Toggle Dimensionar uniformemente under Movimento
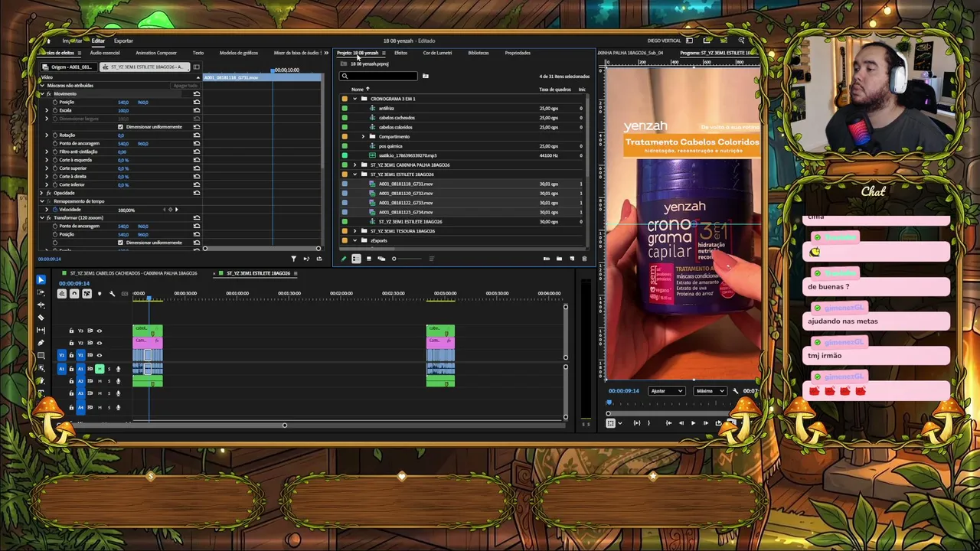The height and width of the screenshot is (551, 980). [120, 127]
